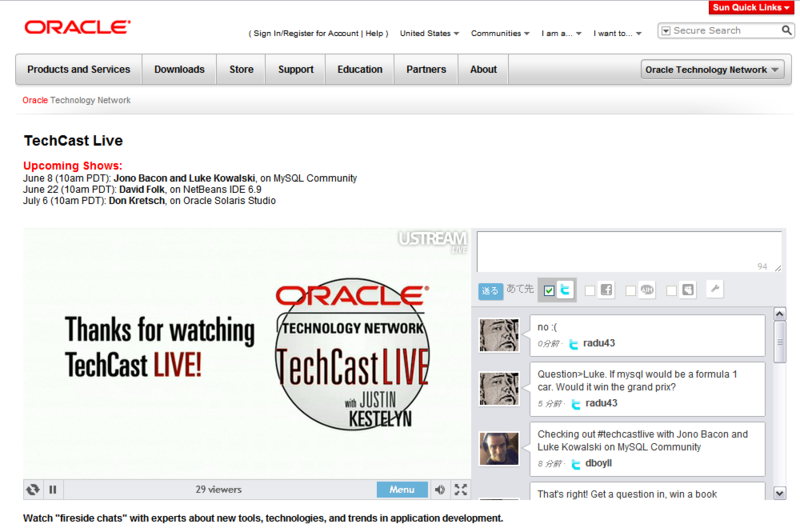This screenshot has width=800, height=532.
Task: Open the About menu
Action: pyautogui.click(x=483, y=69)
